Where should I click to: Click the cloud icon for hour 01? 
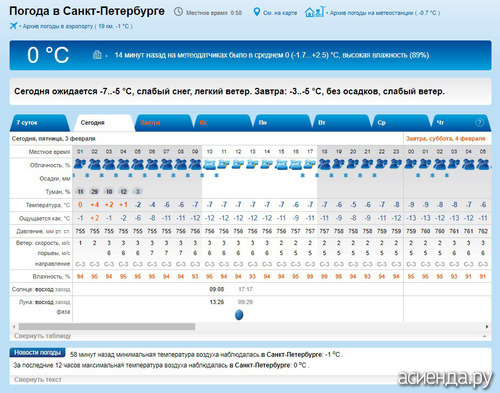tap(80, 164)
